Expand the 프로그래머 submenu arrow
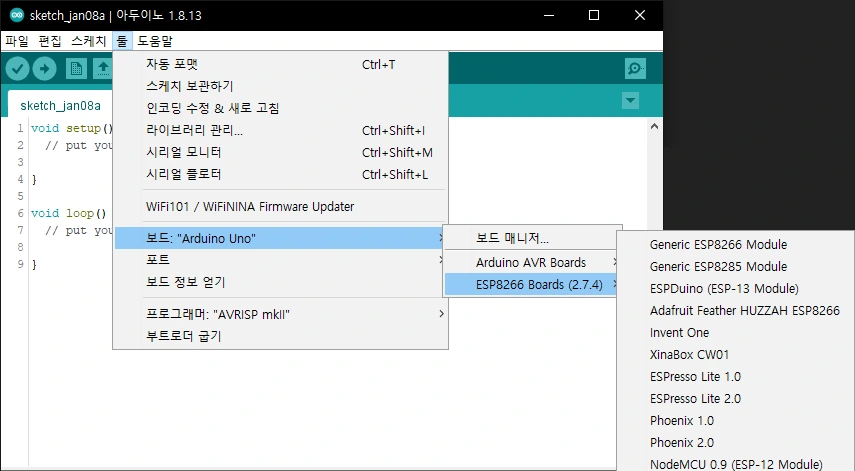The width and height of the screenshot is (855, 471). [441, 314]
